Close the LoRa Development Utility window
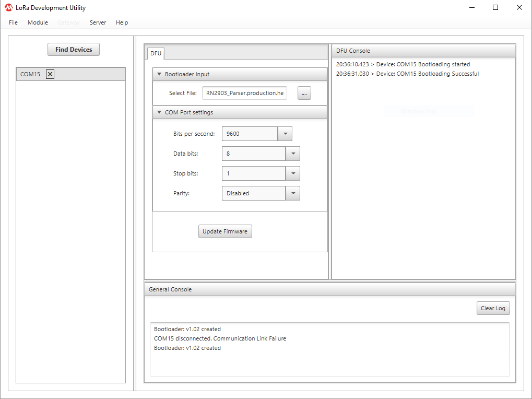This screenshot has width=532, height=399. pos(519,7)
